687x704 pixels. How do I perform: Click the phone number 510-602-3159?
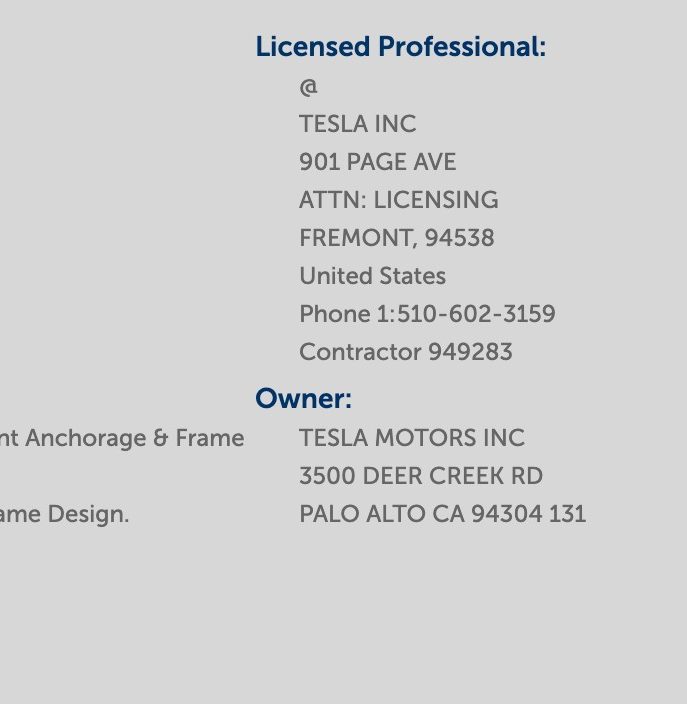tap(476, 314)
